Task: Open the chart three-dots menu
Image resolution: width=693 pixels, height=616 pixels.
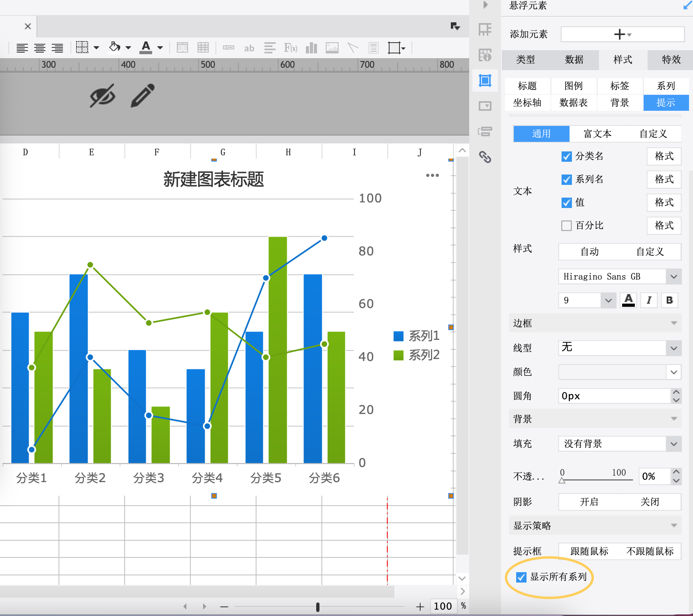Action: [432, 175]
